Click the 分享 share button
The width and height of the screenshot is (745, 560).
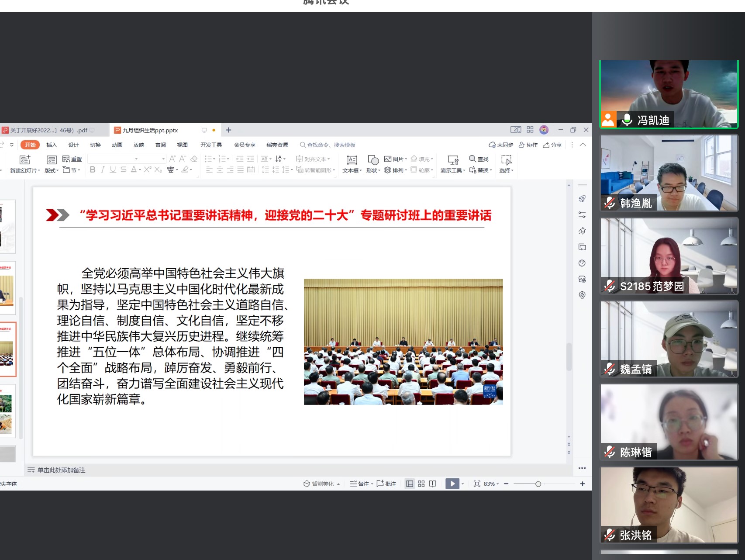tap(552, 145)
